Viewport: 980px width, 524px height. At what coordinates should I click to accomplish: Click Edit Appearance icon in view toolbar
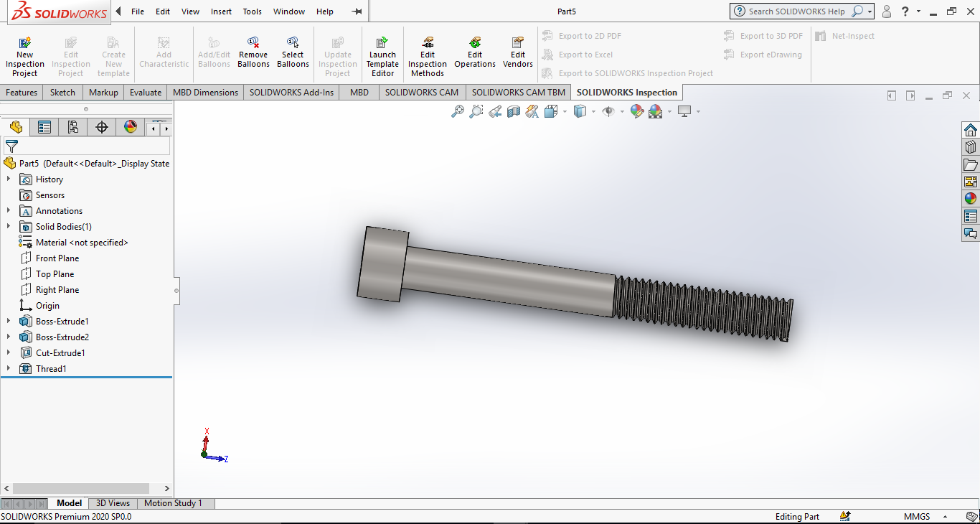(x=636, y=111)
